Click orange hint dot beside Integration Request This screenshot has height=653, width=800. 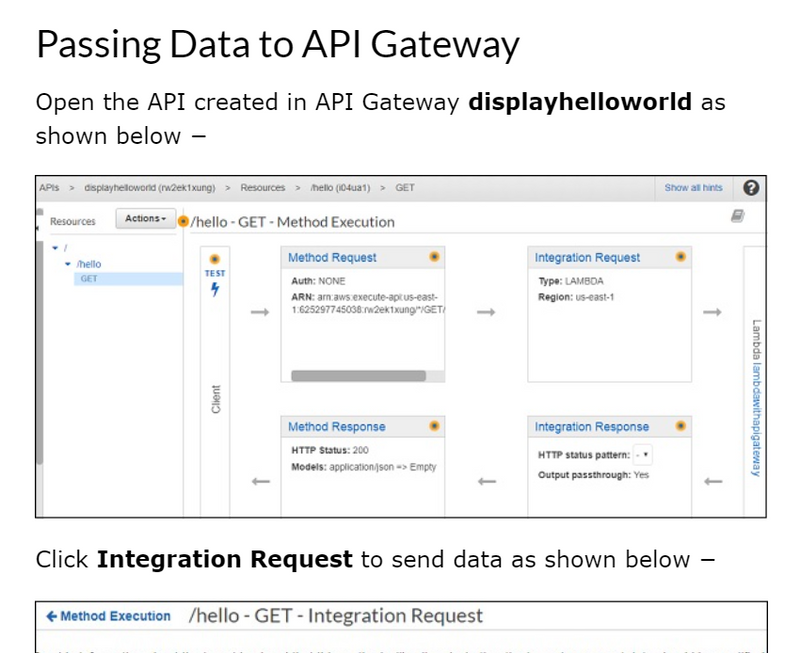[680, 257]
